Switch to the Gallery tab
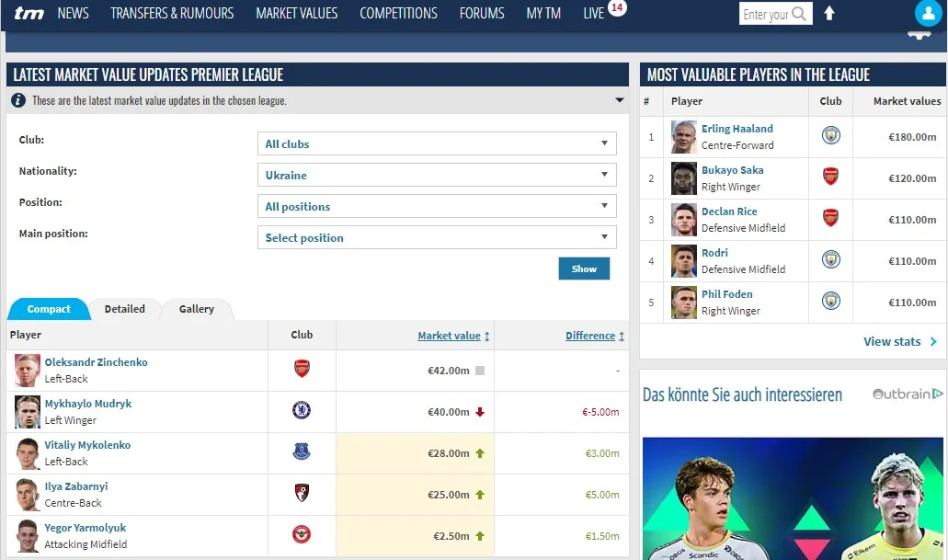948x560 pixels. click(197, 309)
